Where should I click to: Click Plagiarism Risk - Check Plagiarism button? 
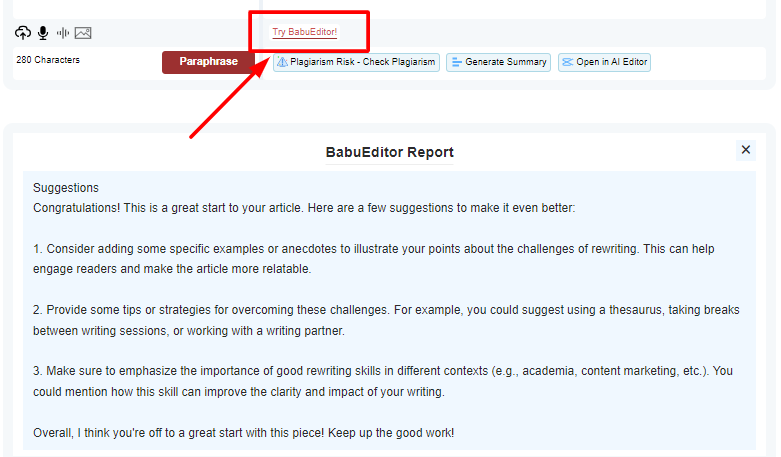click(x=356, y=62)
